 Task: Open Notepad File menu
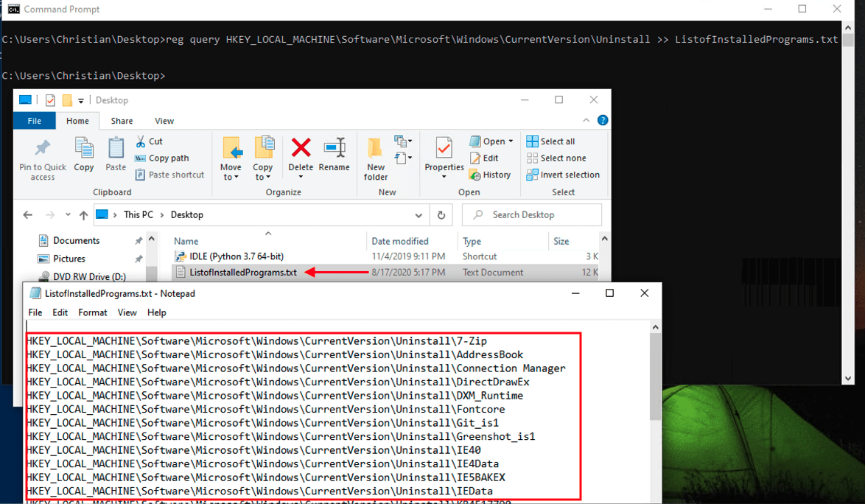[x=35, y=312]
